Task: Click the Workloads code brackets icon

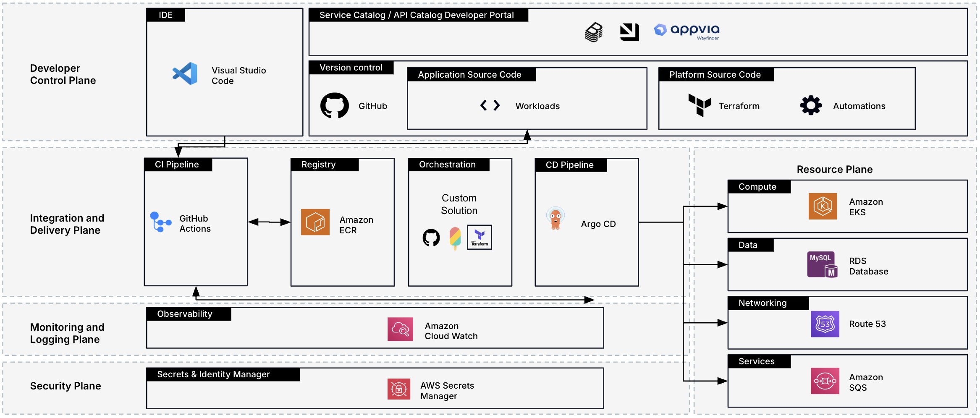Action: tap(490, 105)
